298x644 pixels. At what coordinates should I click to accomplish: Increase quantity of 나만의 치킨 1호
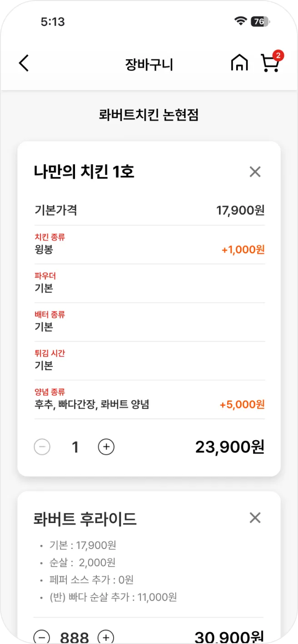(106, 447)
